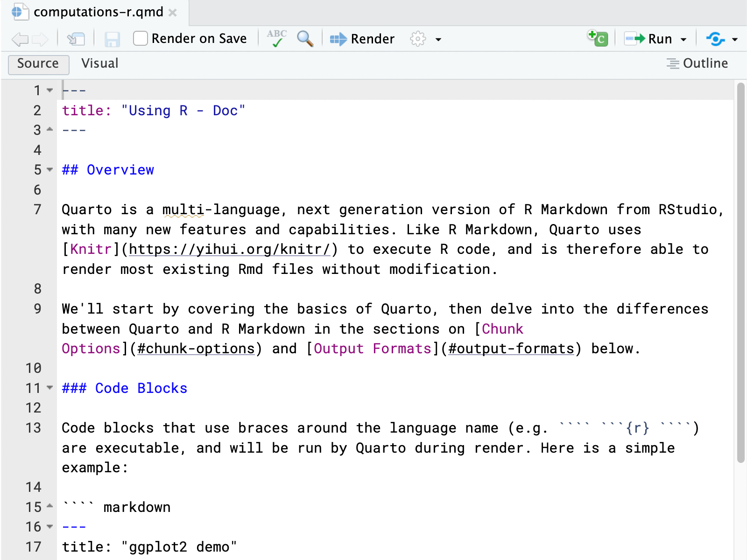The height and width of the screenshot is (560, 747).
Task: Click the Render document icon
Action: 338,39
